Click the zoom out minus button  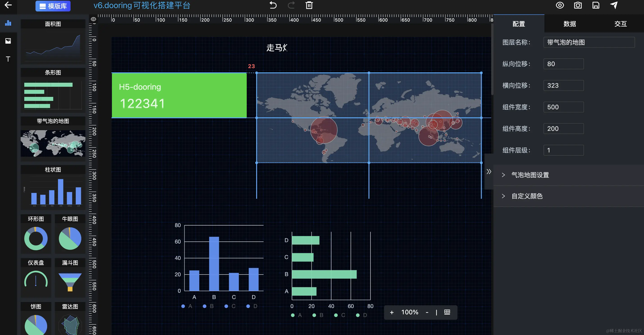[x=427, y=312]
